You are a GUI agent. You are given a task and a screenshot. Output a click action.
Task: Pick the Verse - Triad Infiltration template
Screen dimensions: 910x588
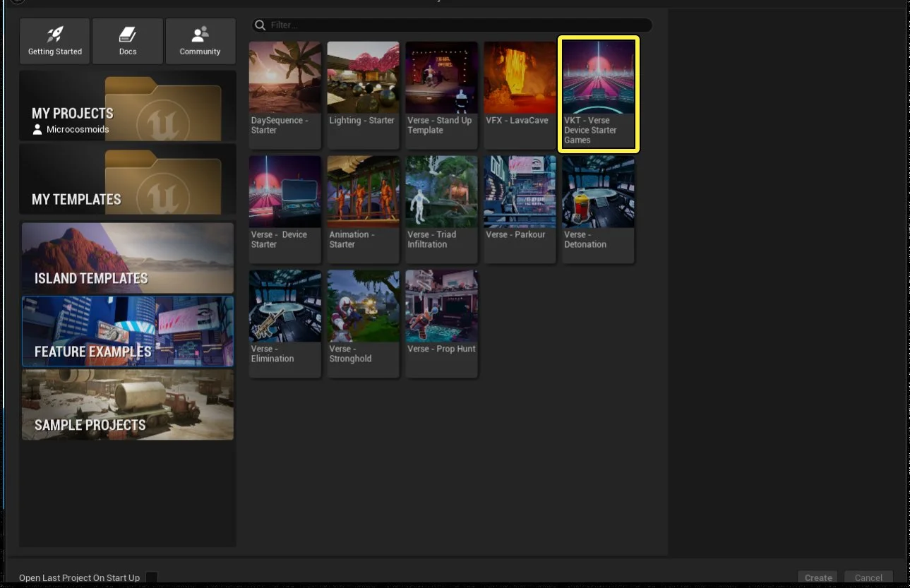pos(442,210)
